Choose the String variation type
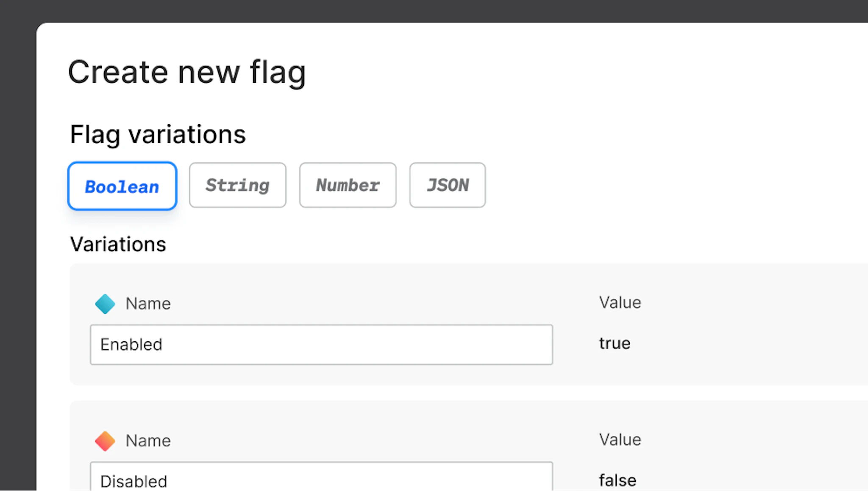This screenshot has height=491, width=868. coord(237,185)
